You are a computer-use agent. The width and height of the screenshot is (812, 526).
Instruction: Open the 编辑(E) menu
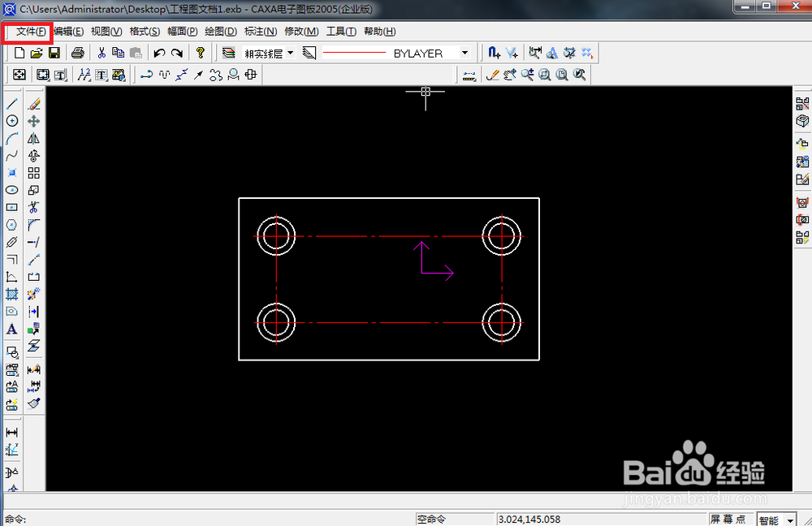pos(69,32)
